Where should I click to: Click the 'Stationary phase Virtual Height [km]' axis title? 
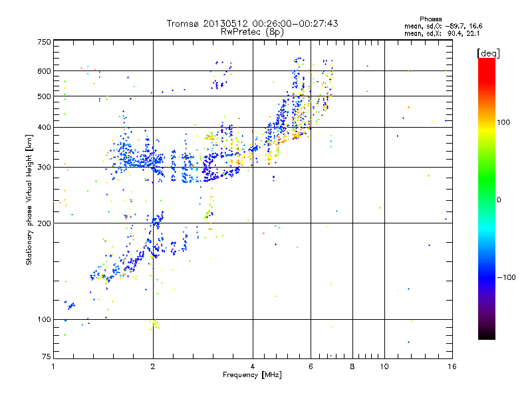tap(29, 200)
